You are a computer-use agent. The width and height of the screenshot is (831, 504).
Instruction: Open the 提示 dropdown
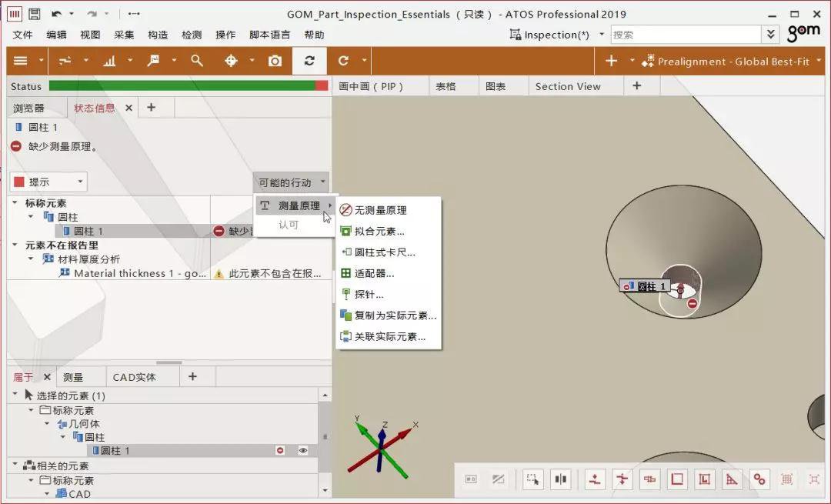tap(48, 182)
